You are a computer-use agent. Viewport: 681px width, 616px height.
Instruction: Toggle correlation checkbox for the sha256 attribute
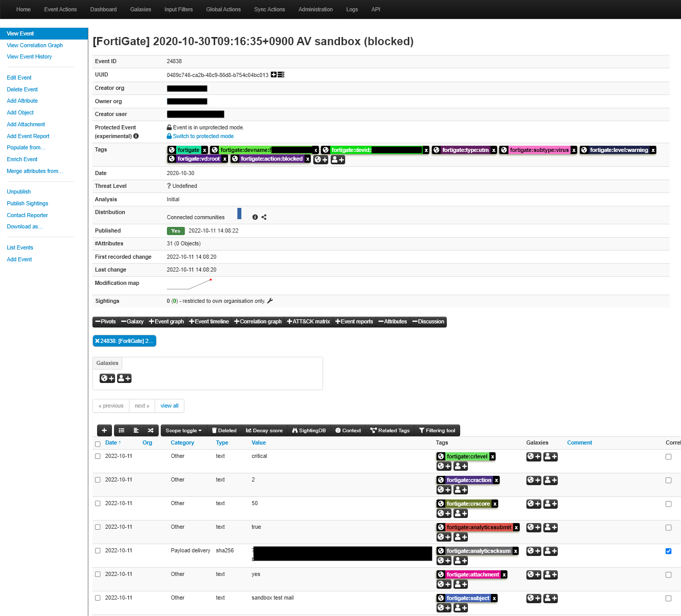[x=668, y=551]
